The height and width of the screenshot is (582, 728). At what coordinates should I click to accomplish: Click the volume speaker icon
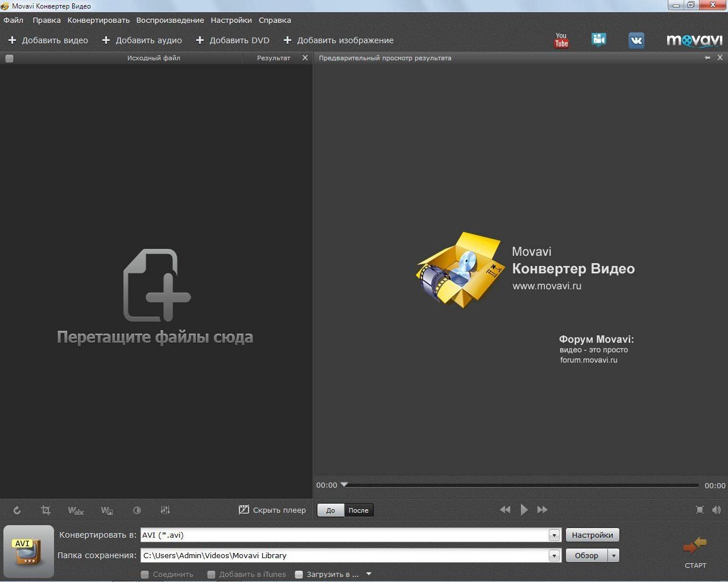click(717, 510)
